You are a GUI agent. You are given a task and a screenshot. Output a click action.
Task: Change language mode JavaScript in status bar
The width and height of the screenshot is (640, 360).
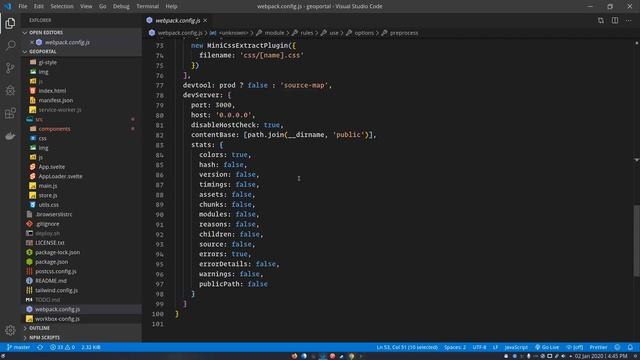coord(516,347)
